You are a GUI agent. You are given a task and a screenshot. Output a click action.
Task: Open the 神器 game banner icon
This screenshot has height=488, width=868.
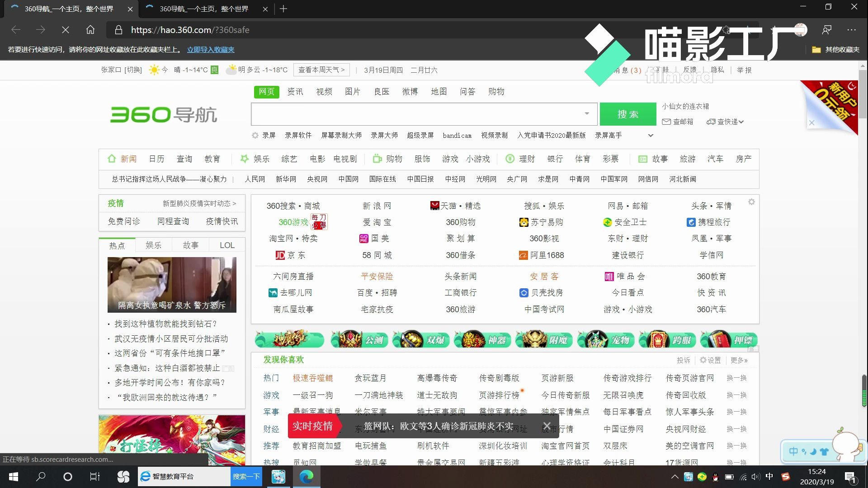click(x=483, y=339)
